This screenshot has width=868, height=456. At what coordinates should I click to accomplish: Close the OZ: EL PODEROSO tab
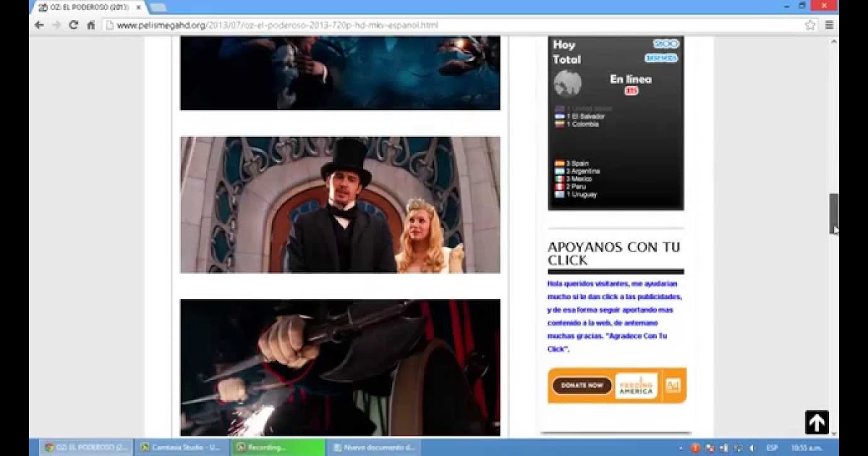click(138, 7)
